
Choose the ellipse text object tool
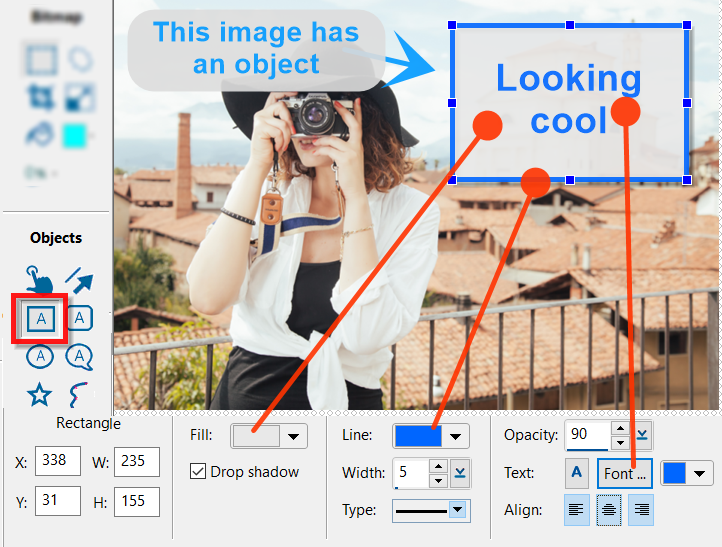pyautogui.click(x=39, y=356)
